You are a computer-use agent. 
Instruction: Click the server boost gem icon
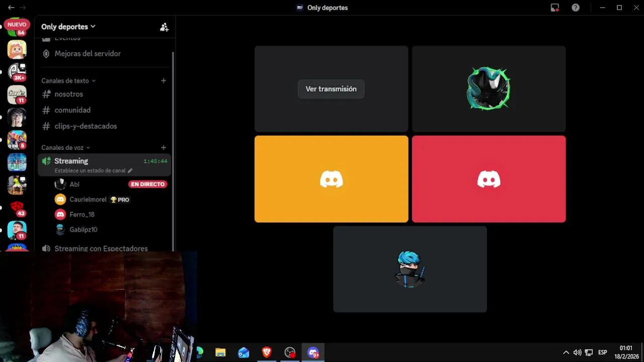(46, 53)
